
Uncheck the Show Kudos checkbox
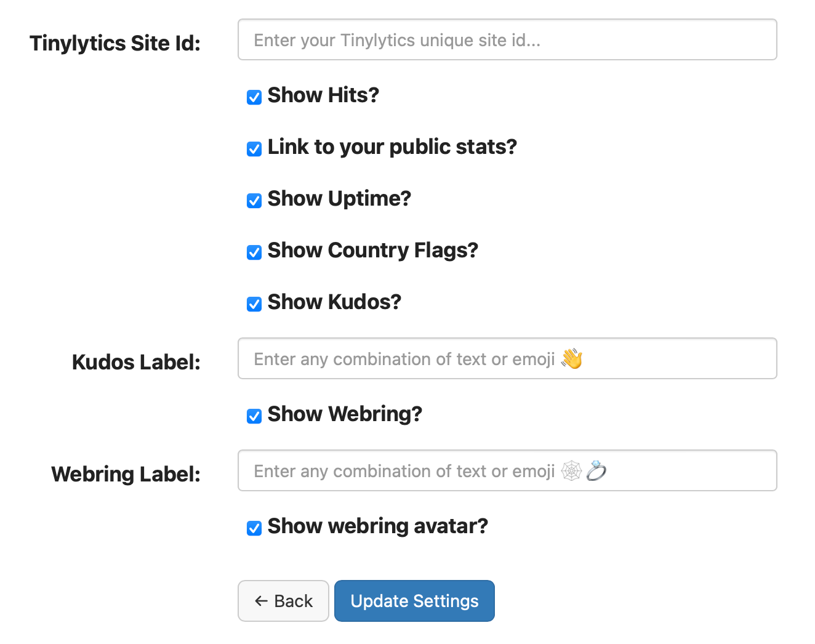pos(254,304)
